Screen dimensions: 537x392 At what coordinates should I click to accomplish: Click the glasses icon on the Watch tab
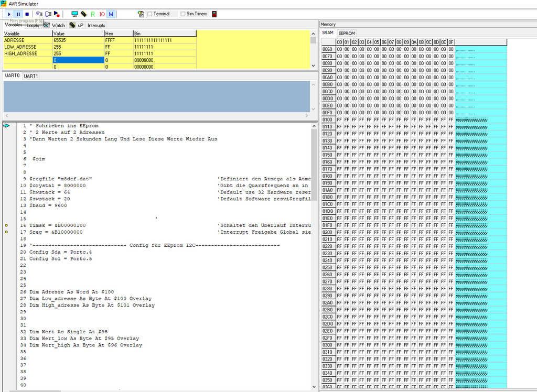pos(46,25)
